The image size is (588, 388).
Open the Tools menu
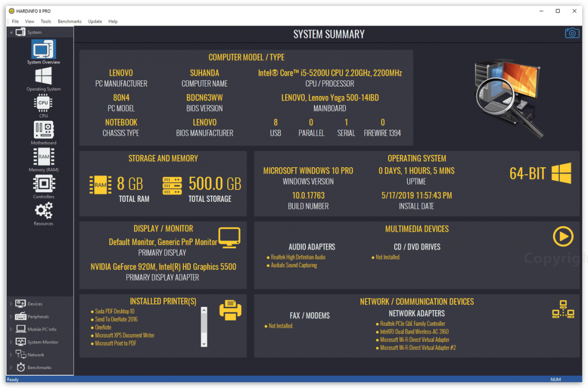coord(46,21)
